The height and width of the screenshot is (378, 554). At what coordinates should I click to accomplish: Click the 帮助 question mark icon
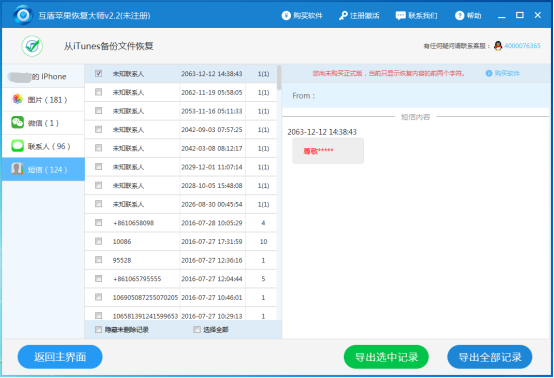point(459,16)
